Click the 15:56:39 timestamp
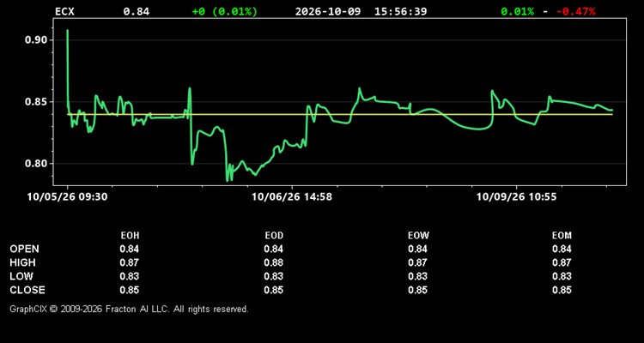Viewport: 644px width, 343px height. (400, 11)
